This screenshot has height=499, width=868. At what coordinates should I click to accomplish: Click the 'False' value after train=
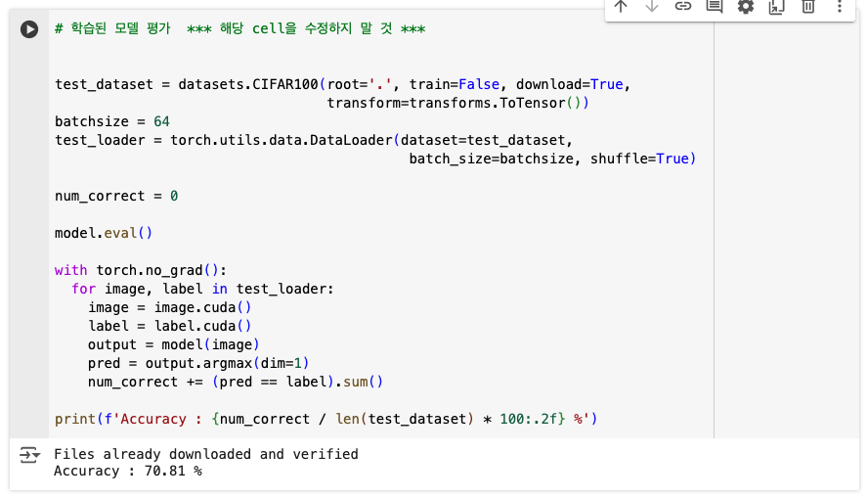click(x=479, y=84)
